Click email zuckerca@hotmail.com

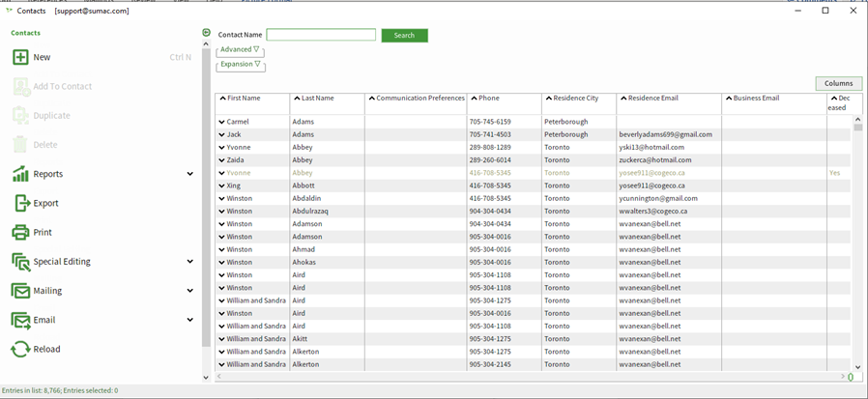(655, 160)
